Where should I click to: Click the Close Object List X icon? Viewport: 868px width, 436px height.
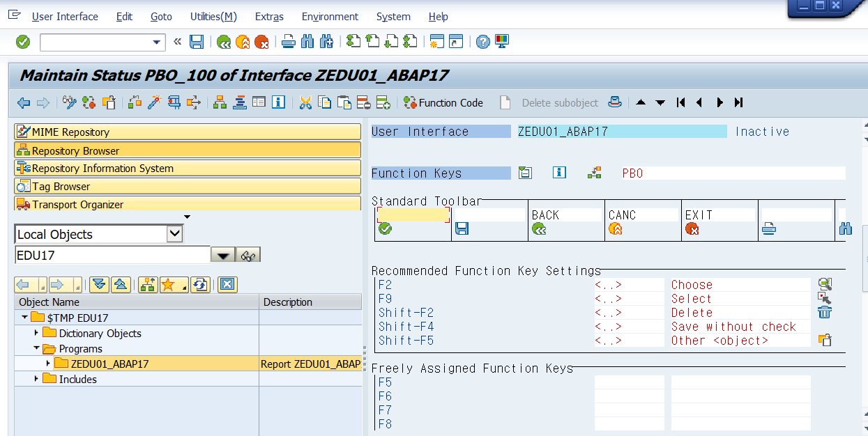pos(228,284)
